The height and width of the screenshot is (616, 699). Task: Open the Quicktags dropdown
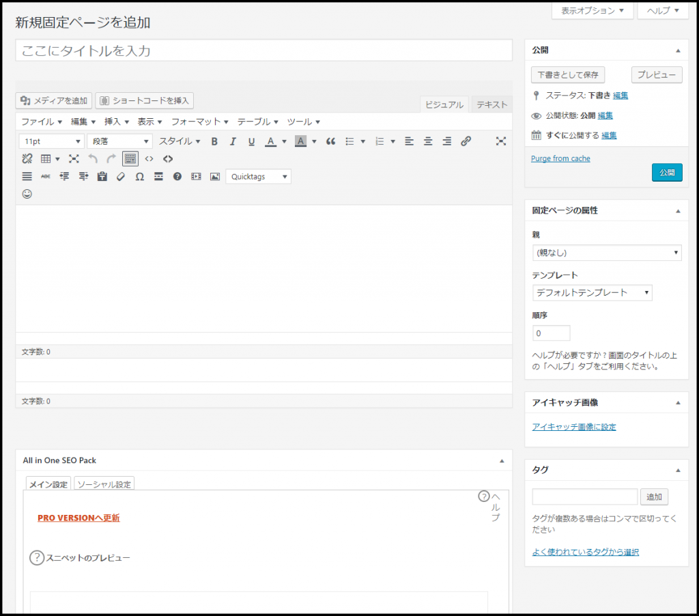coord(259,177)
